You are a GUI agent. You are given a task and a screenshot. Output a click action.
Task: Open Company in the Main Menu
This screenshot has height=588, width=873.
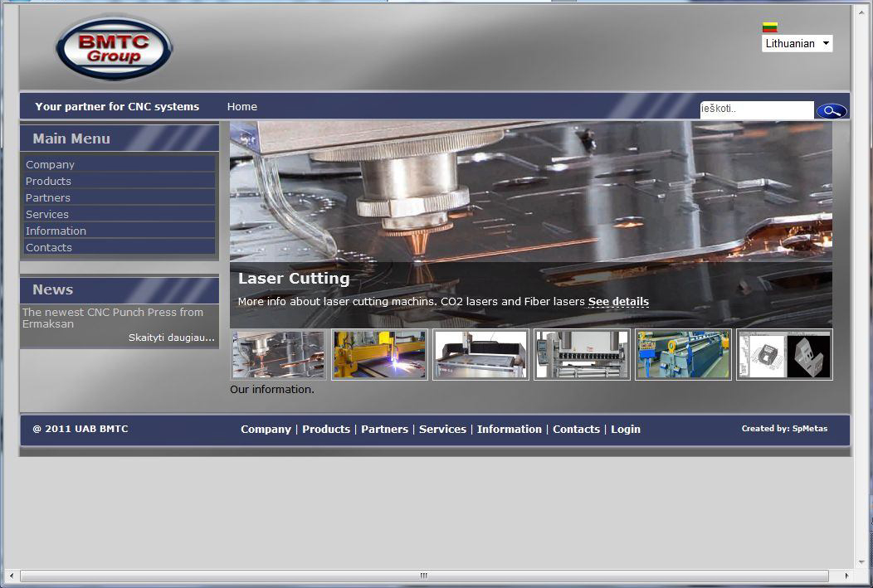(x=119, y=165)
